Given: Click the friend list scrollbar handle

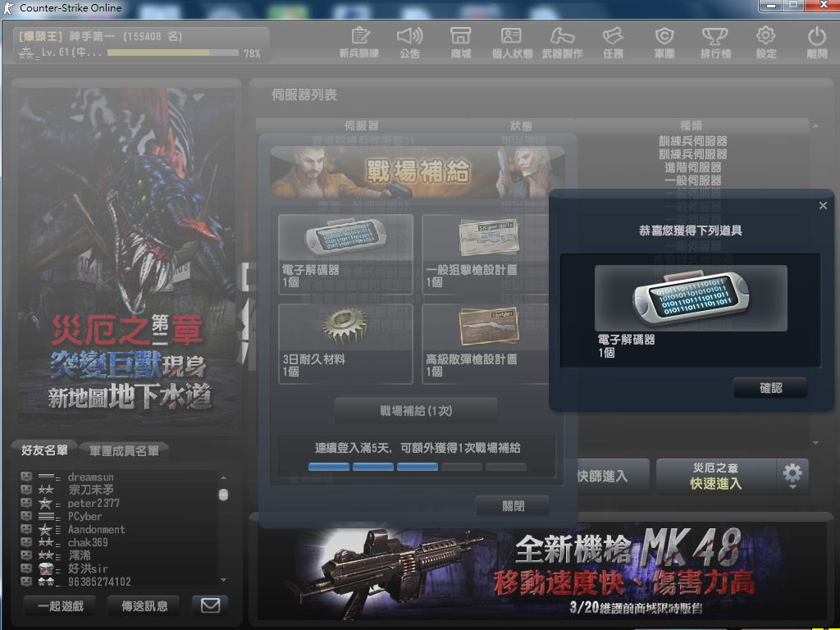Looking at the screenshot, I should click(223, 495).
